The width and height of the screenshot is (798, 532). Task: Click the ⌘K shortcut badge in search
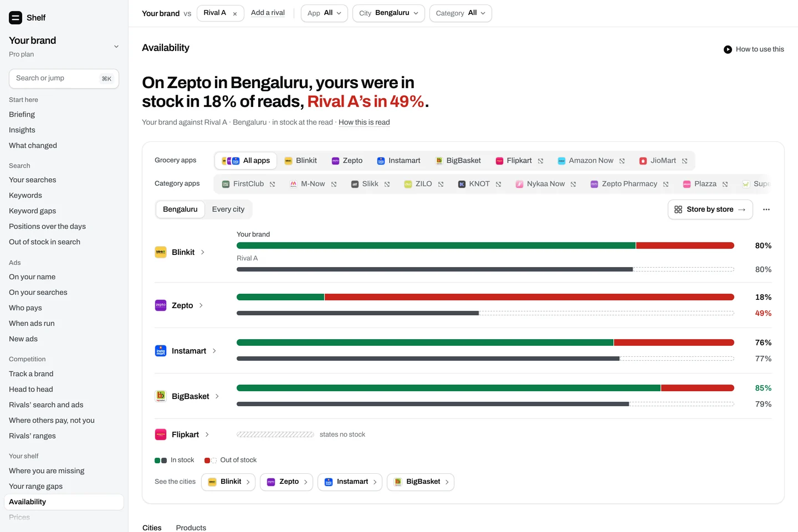point(106,79)
